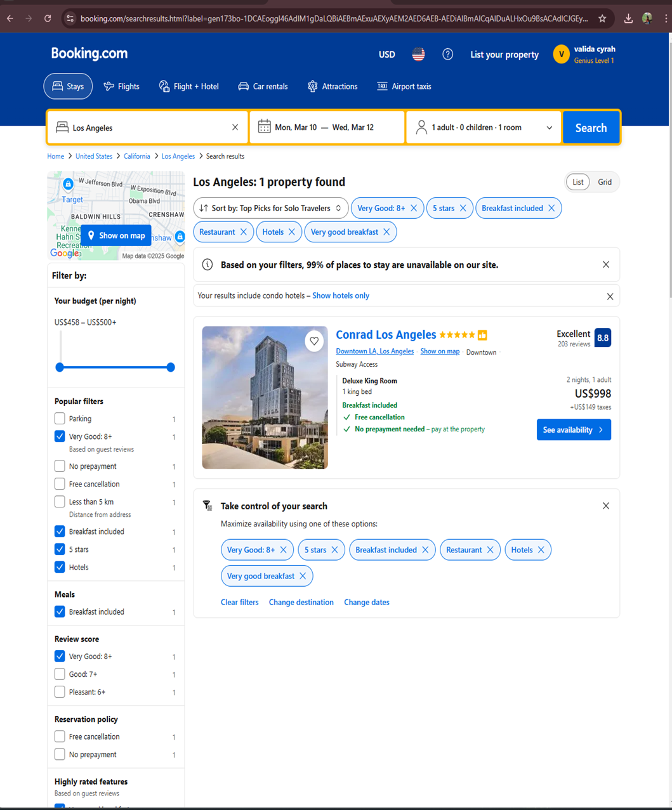Dismiss the condo hotels notice
672x810 pixels.
point(610,296)
